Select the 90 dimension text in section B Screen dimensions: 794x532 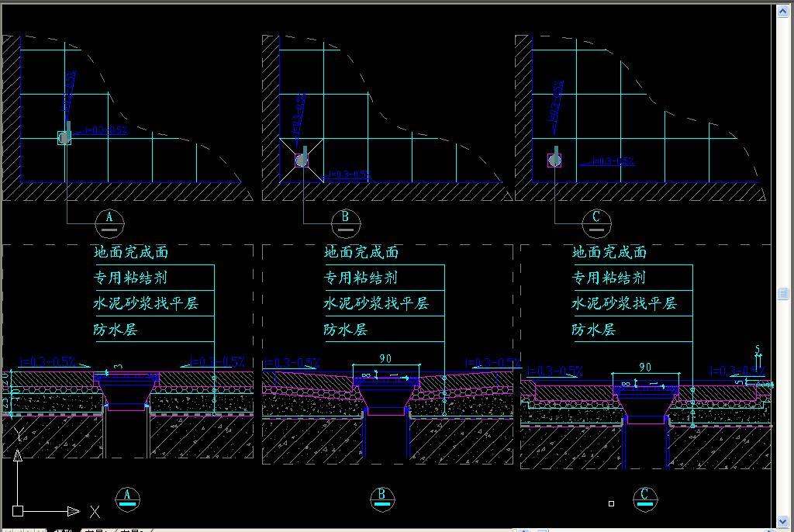[385, 359]
